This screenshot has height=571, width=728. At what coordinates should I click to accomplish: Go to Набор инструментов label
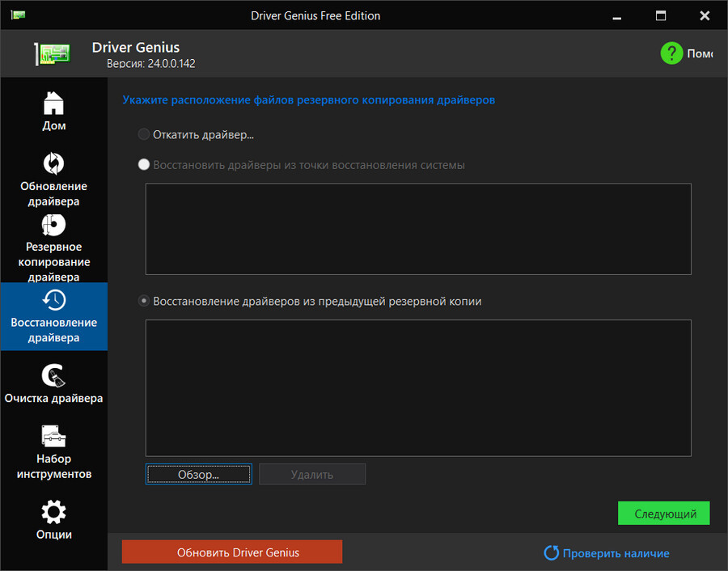54,466
